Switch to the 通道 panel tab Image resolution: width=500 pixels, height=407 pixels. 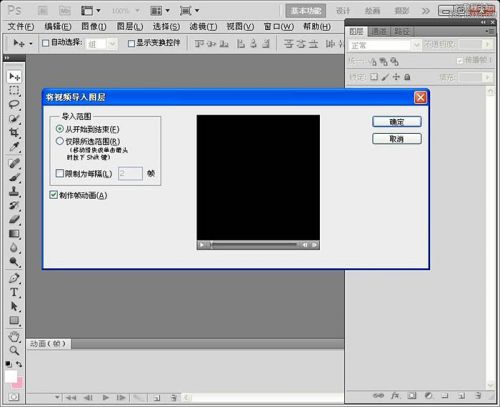point(379,32)
